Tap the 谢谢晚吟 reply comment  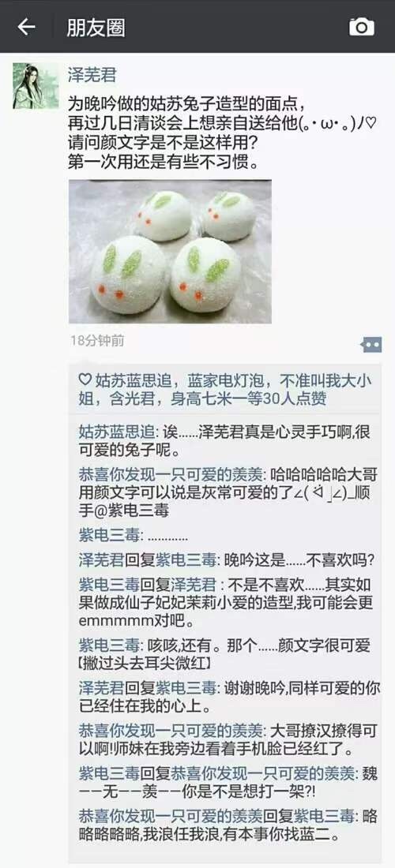click(x=229, y=698)
